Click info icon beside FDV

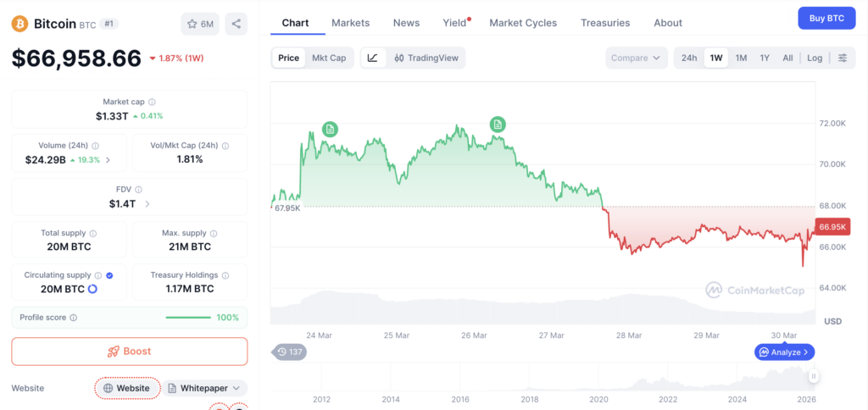click(x=138, y=189)
